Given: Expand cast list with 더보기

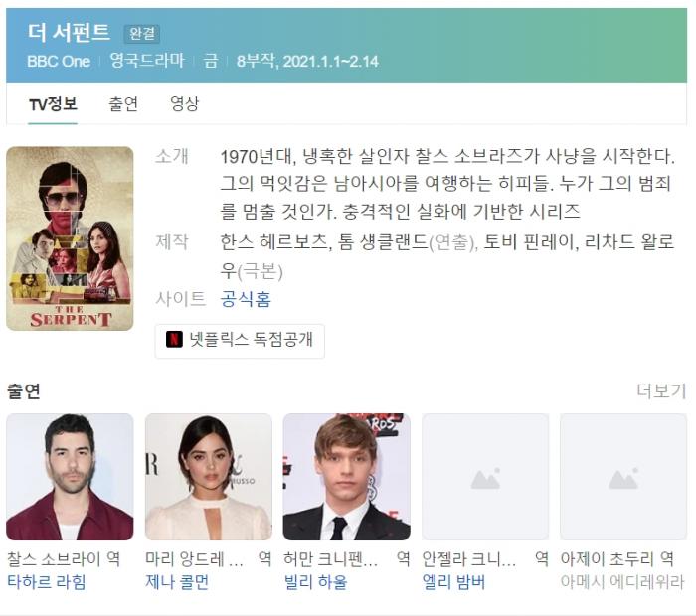Looking at the screenshot, I should [661, 391].
